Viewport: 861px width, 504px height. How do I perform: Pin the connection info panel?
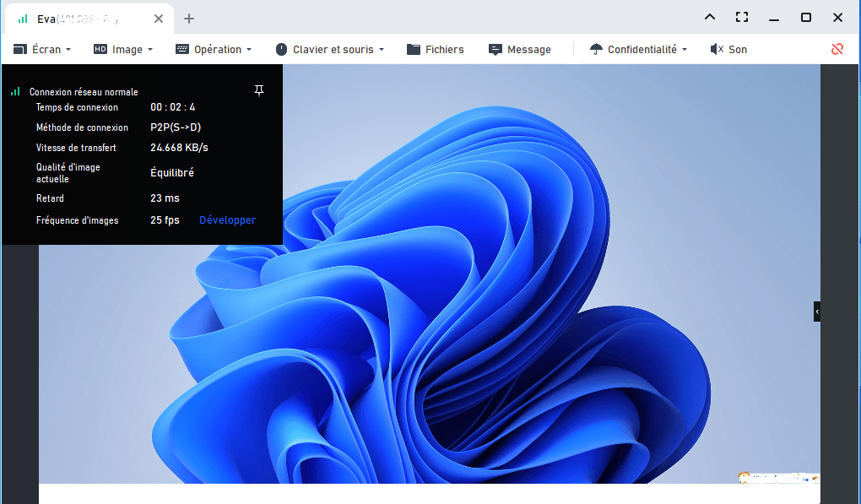(259, 90)
